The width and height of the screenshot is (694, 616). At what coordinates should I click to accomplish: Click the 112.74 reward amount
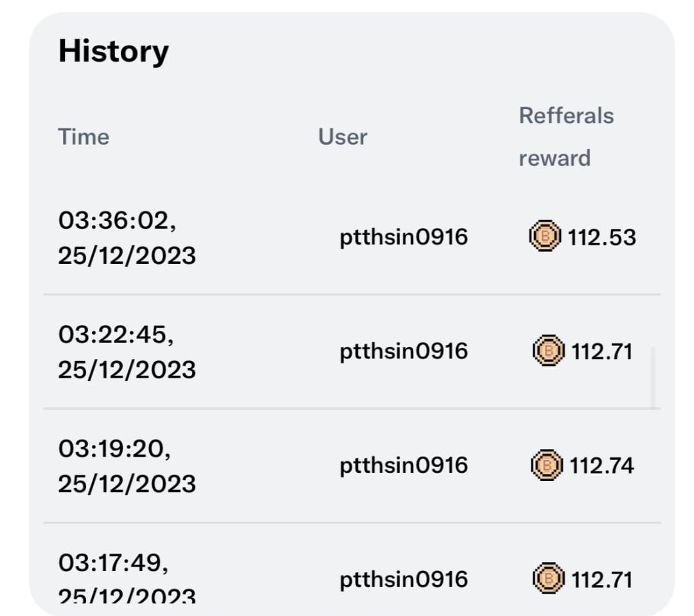(x=602, y=466)
